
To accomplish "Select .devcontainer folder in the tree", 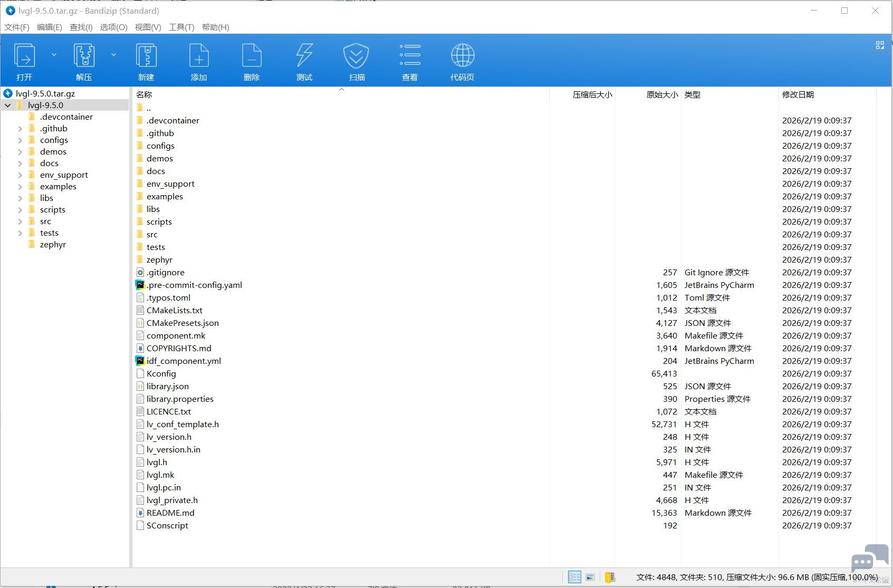I will [x=66, y=117].
